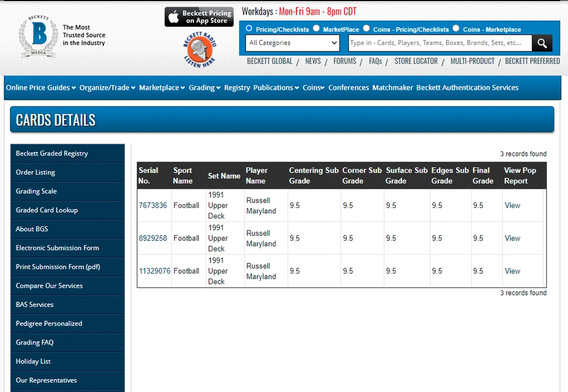Open the NEWS link

click(x=313, y=61)
